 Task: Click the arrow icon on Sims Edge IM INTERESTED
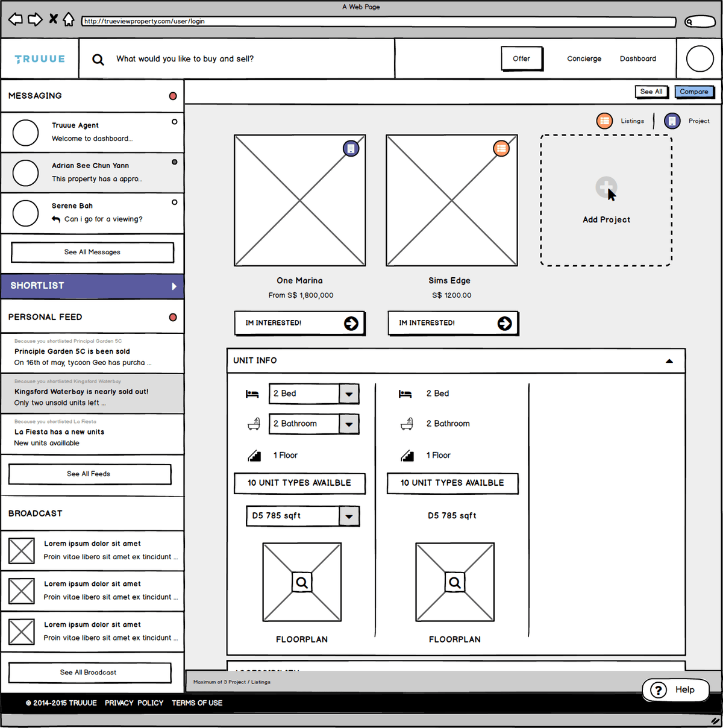tap(505, 324)
